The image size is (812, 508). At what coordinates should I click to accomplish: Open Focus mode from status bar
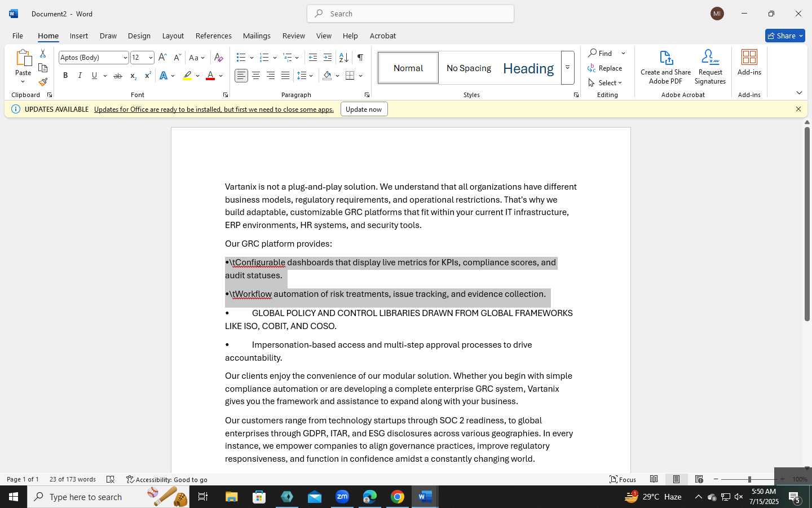623,479
